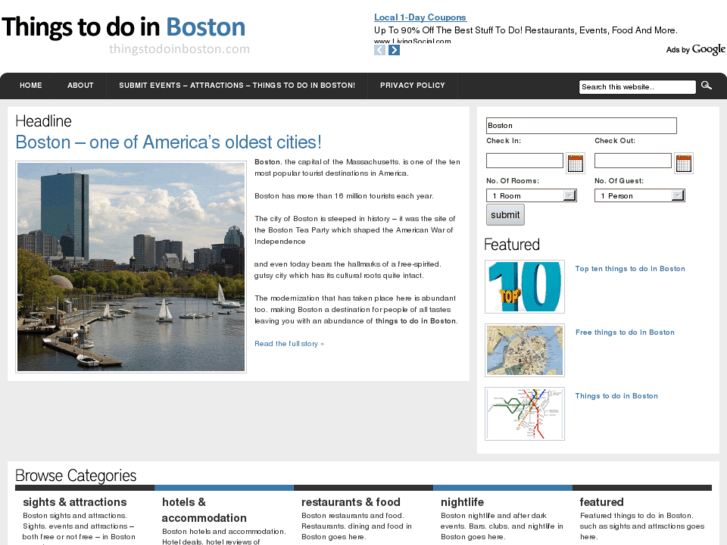Go to next ad with right arrow
The width and height of the screenshot is (727, 545).
(394, 50)
